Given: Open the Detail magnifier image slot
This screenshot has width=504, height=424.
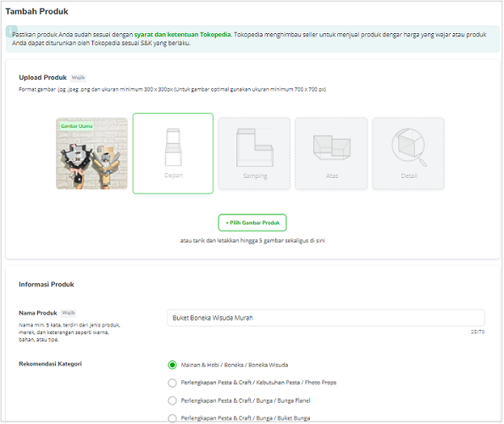Looking at the screenshot, I should coord(408,153).
